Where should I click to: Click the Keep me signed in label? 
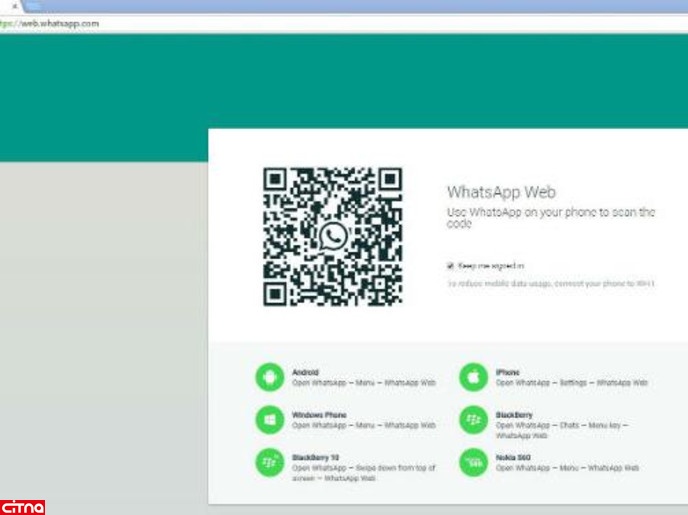tap(491, 266)
